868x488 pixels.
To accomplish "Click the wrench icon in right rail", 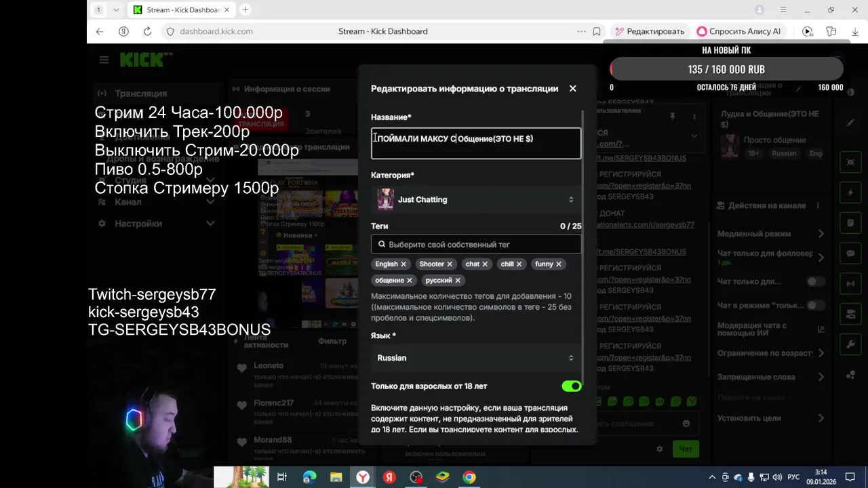I will click(851, 344).
